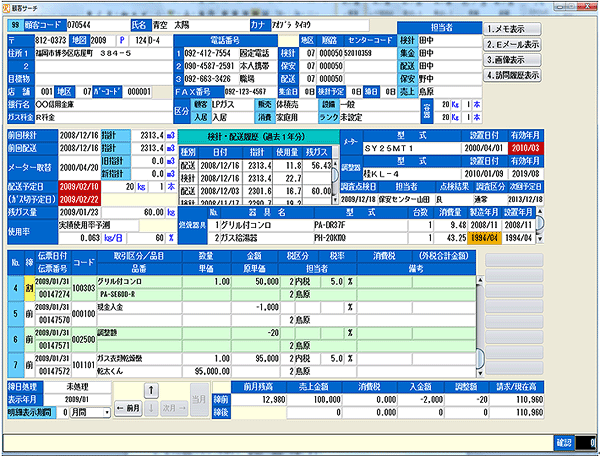This screenshot has width=600, height=456.
Task: Select mobile number 090-4587-2591
Action: tap(209, 66)
